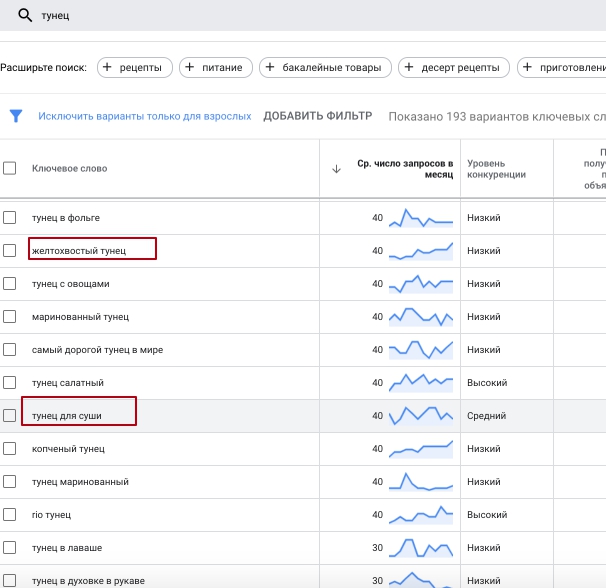Click competition Средний for тунец для суши
Image resolution: width=606 pixels, height=588 pixels.
click(x=486, y=416)
